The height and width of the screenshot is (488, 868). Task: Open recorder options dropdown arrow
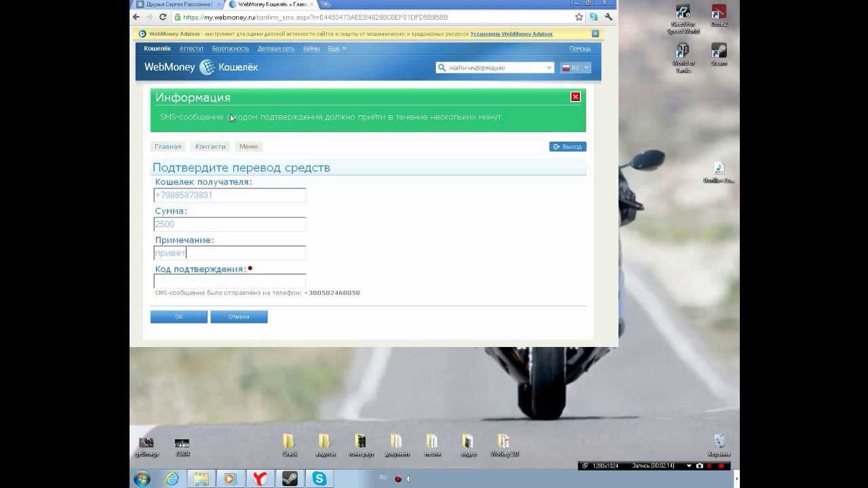pyautogui.click(x=689, y=466)
